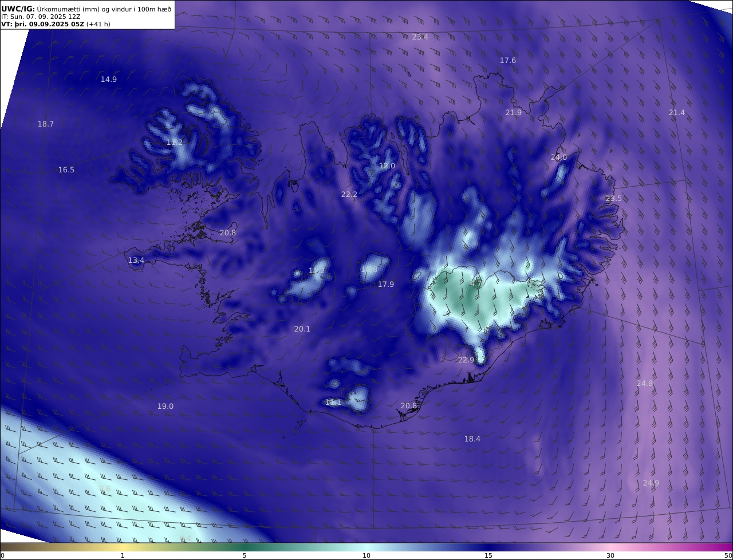Click the 13.4 value label
The image size is (733, 560).
[136, 260]
